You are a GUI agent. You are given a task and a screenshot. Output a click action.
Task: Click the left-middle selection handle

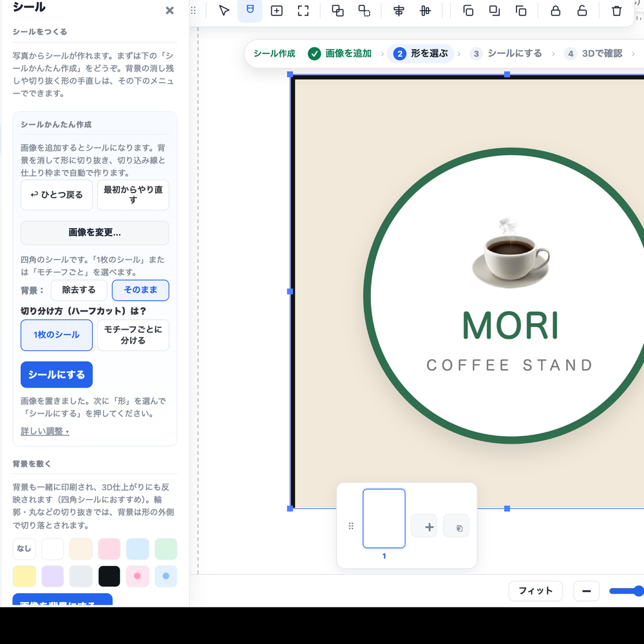(290, 292)
